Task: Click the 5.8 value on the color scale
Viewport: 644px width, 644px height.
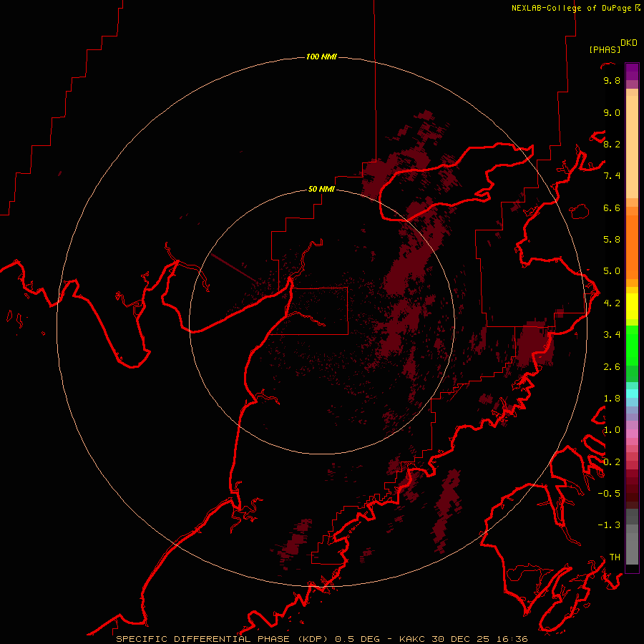Action: coord(612,240)
